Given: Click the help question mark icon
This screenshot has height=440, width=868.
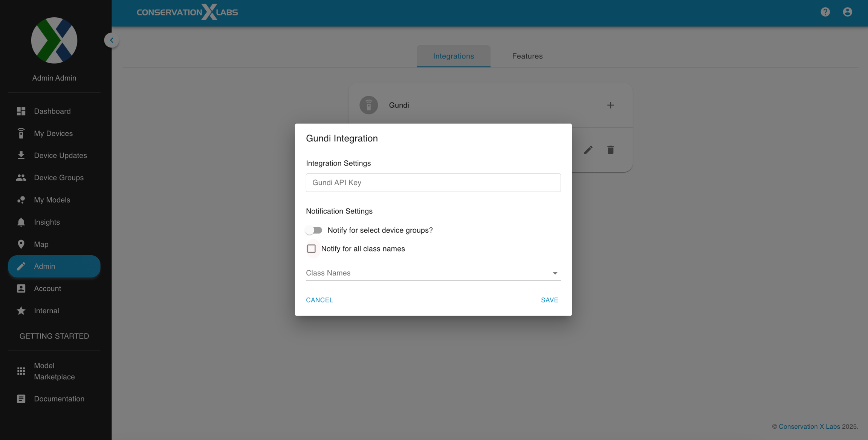Looking at the screenshot, I should 825,12.
